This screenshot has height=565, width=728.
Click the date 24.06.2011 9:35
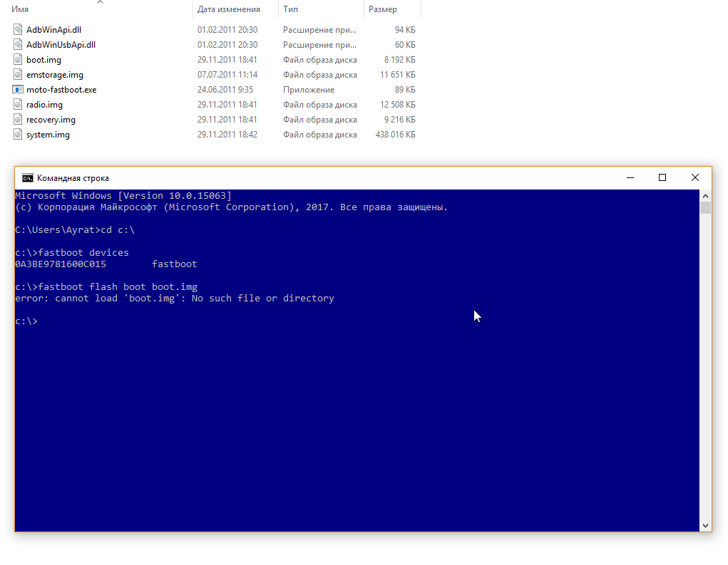(225, 90)
